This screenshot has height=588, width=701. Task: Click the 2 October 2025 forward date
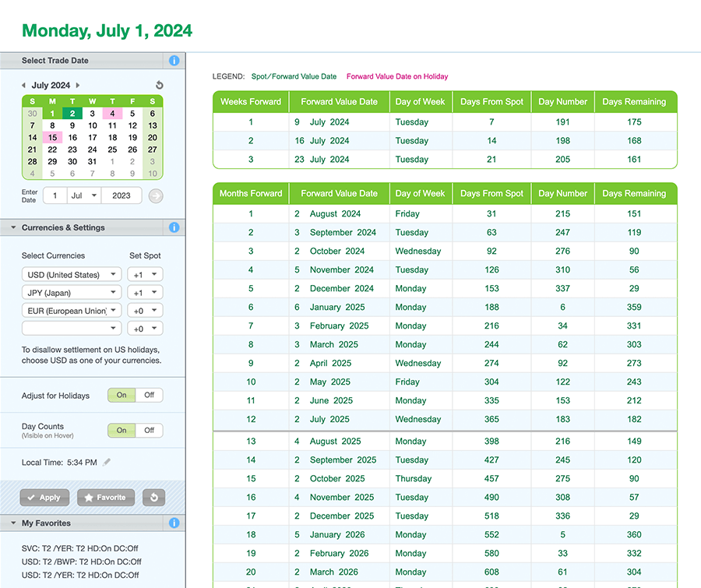coord(329,479)
